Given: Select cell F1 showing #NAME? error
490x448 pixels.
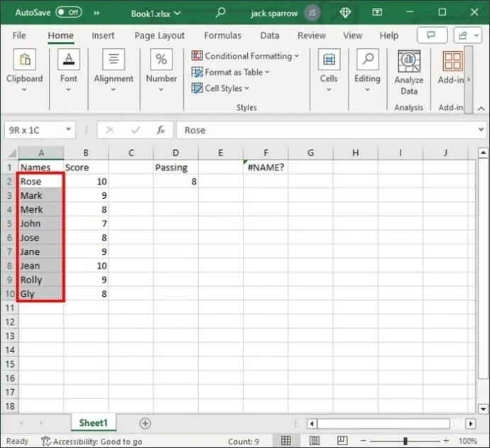Looking at the screenshot, I should coord(265,168).
